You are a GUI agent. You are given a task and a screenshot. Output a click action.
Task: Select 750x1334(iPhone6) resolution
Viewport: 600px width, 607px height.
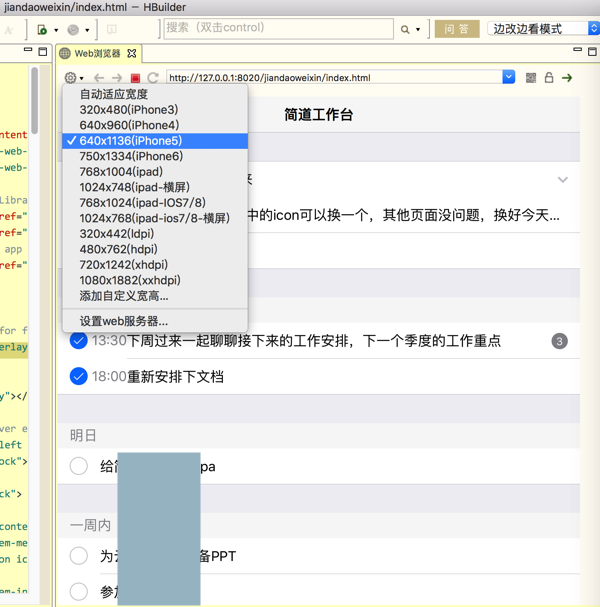pos(155,156)
